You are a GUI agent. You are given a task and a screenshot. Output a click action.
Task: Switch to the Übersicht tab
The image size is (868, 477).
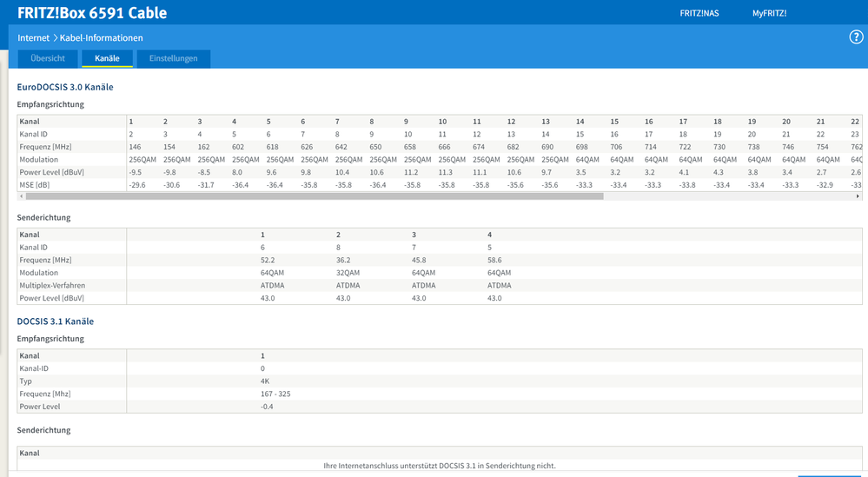pyautogui.click(x=48, y=59)
